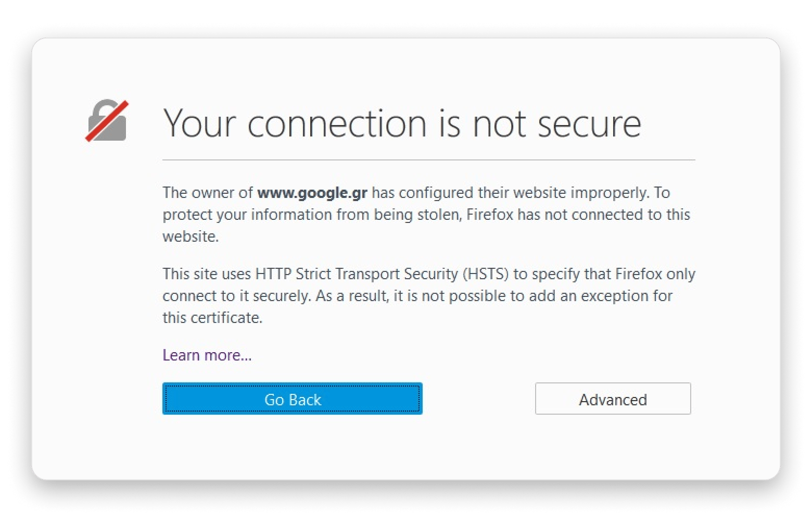812x522 pixels.
Task: Follow the Learn more... link
Action: click(x=207, y=355)
